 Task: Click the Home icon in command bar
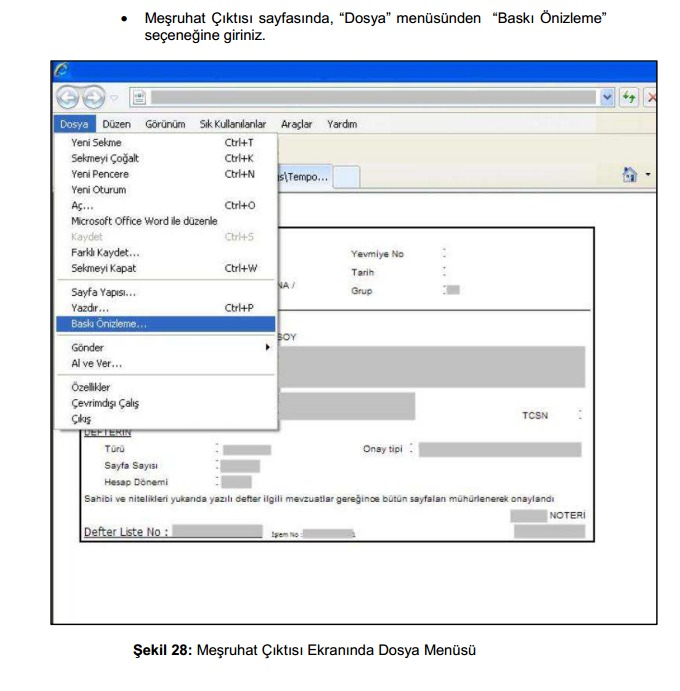click(x=629, y=175)
